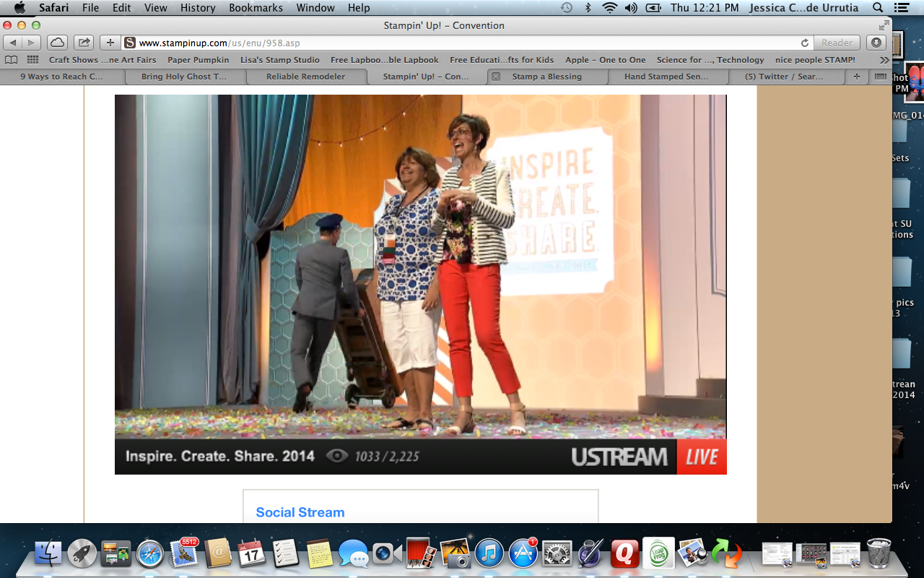Open the battery status menu

[653, 8]
